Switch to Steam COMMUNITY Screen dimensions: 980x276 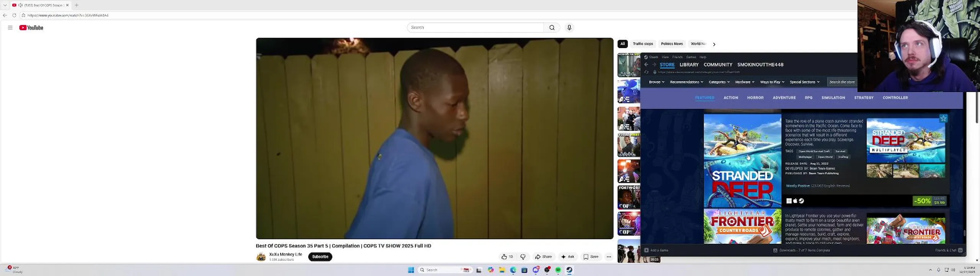tap(718, 65)
